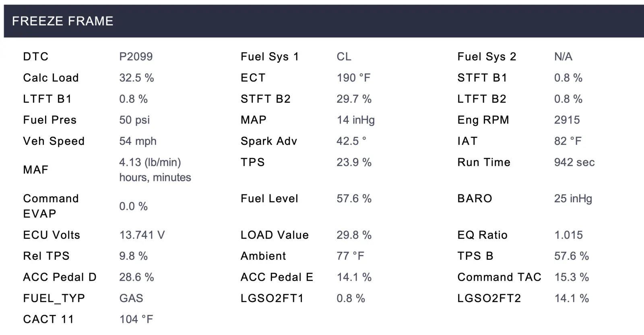Click the Run Time 942 sec value

[574, 162]
